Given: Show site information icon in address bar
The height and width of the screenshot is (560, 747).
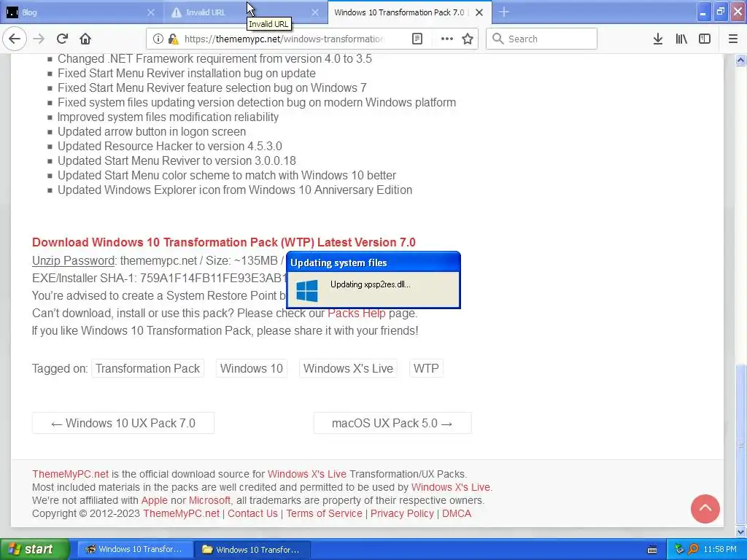Looking at the screenshot, I should pos(158,39).
